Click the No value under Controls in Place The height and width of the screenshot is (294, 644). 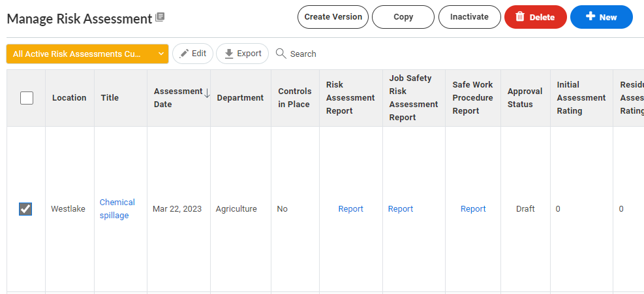pyautogui.click(x=282, y=209)
